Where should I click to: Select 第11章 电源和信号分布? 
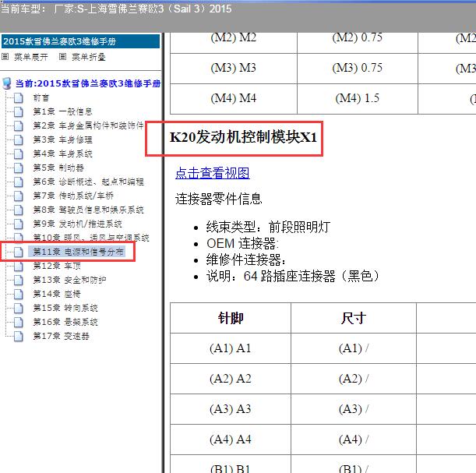(x=78, y=252)
